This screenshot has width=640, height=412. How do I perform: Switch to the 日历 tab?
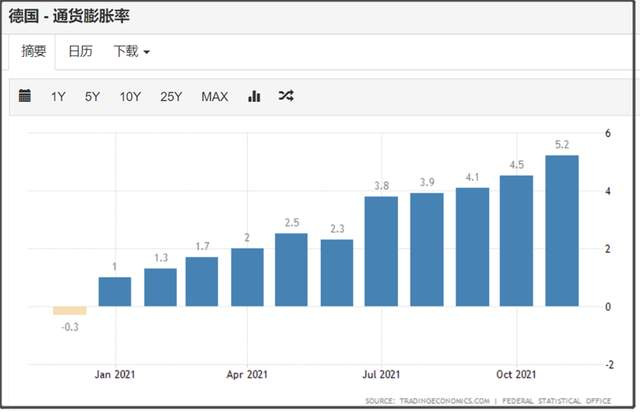point(80,51)
